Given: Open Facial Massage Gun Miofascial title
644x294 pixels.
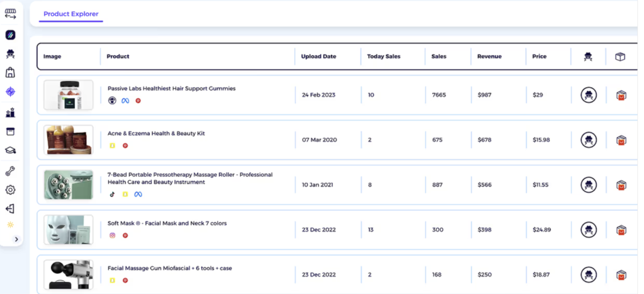Looking at the screenshot, I should pyautogui.click(x=170, y=268).
